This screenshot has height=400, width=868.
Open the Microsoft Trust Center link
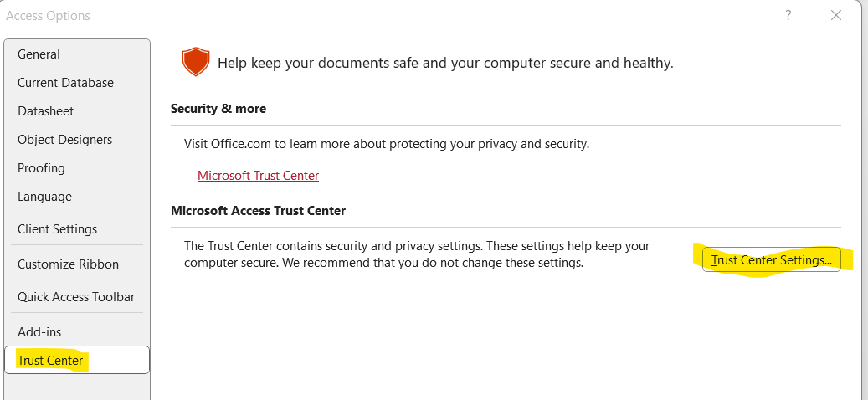pos(258,176)
